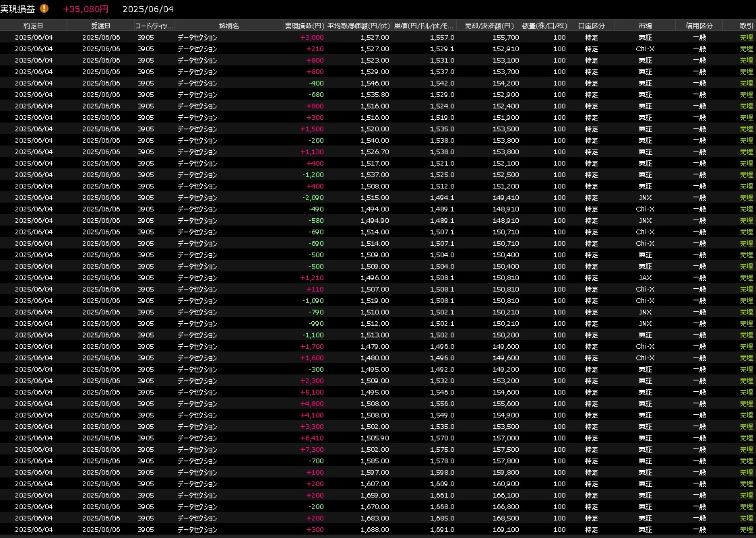The image size is (756, 538).
Task: Click the +35,080円 total realized profit
Action: coord(86,9)
